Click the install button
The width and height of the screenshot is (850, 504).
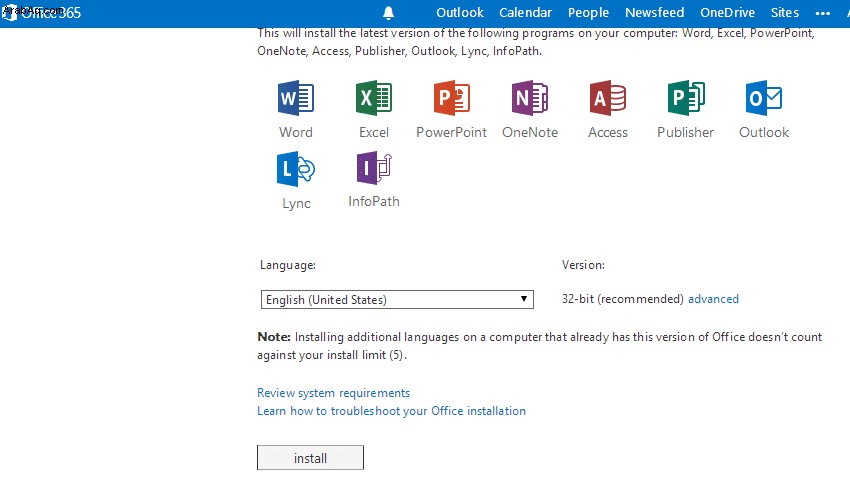click(310, 458)
